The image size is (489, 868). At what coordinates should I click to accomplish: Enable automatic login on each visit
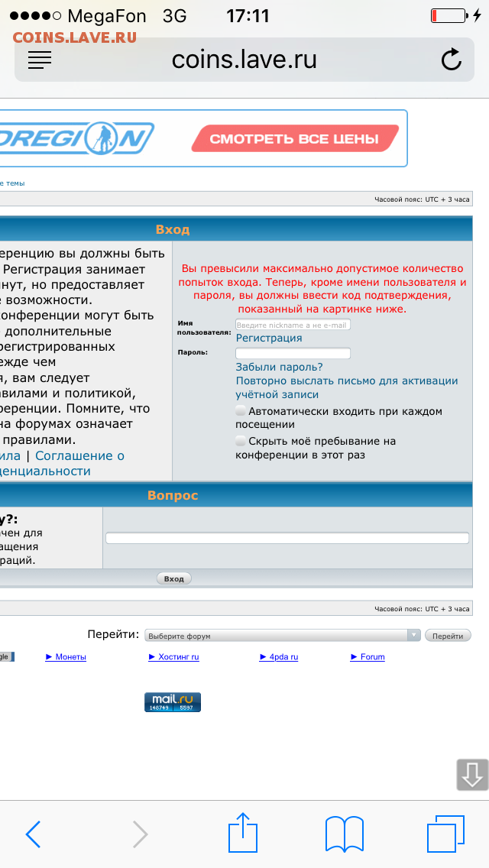[x=241, y=411]
